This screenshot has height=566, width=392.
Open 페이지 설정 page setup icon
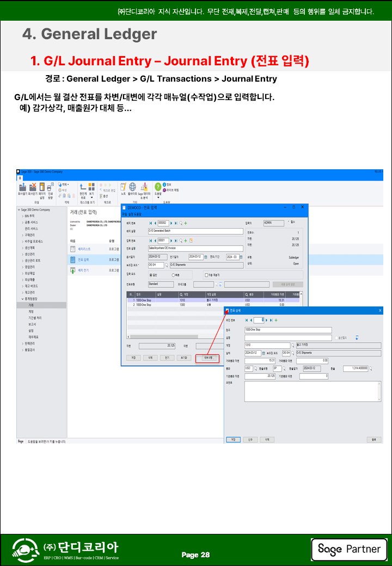tap(42, 187)
